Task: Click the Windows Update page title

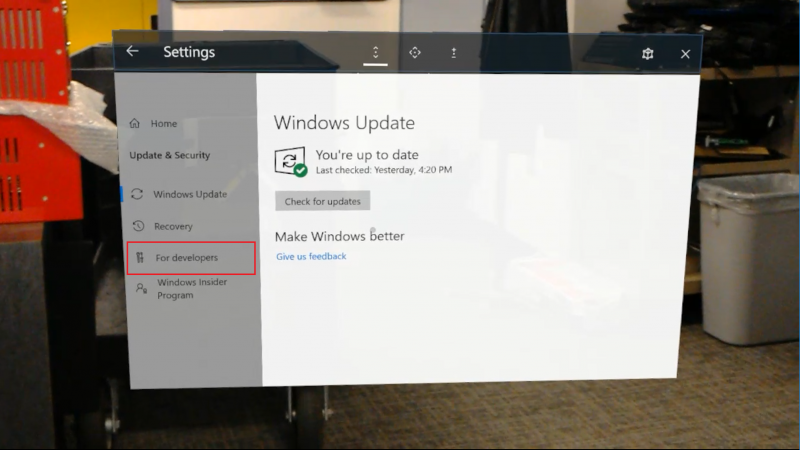Action: coord(344,123)
